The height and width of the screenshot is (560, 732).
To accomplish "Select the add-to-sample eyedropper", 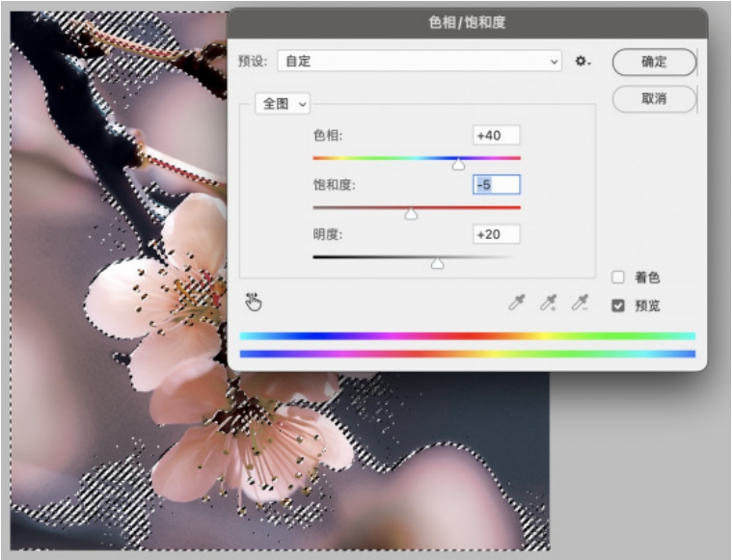I will (548, 304).
